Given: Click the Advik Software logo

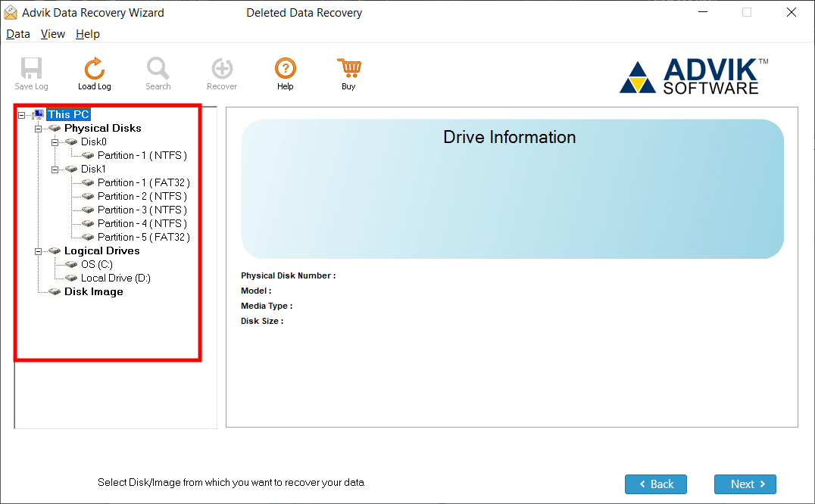Looking at the screenshot, I should coord(694,76).
